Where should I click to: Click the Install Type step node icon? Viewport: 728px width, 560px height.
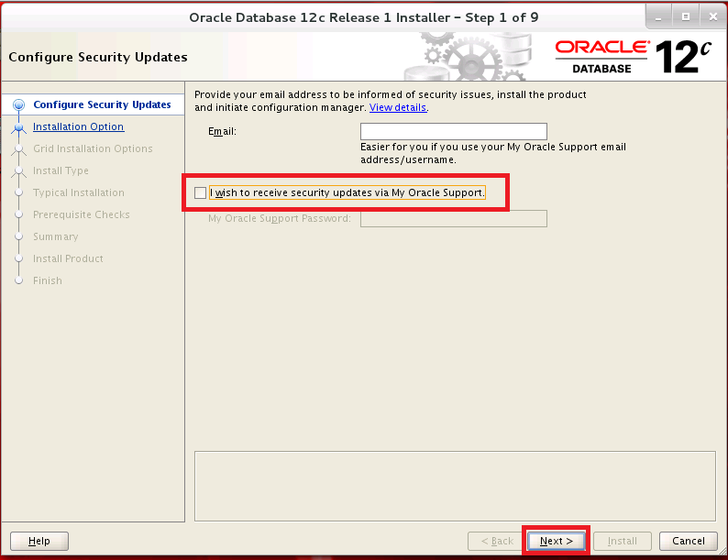pos(18,171)
